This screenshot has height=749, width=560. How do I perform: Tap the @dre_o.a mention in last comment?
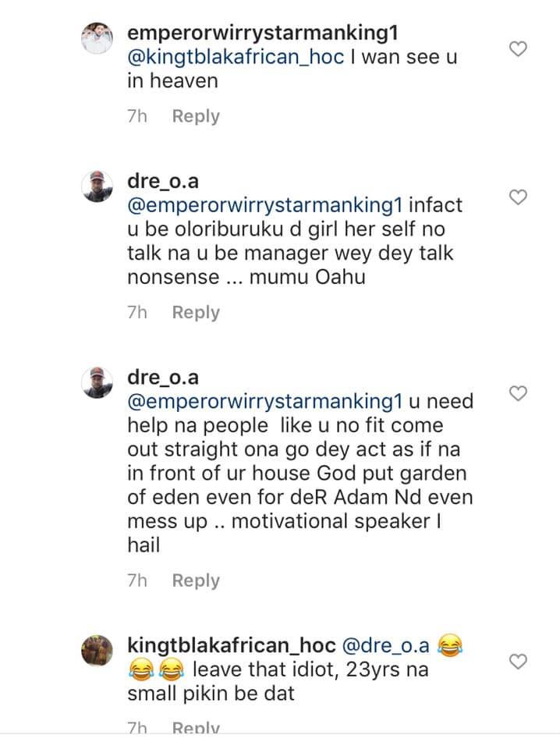[x=387, y=646]
